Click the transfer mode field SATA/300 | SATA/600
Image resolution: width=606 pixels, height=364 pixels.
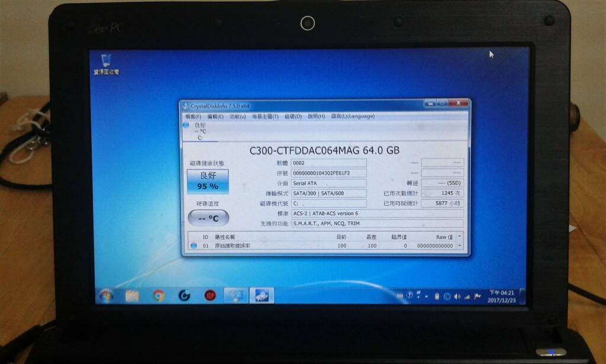[328, 193]
